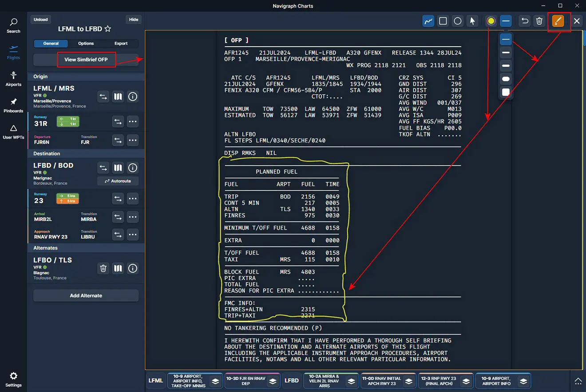
Task: Open more options for runway 23
Action: pyautogui.click(x=133, y=199)
